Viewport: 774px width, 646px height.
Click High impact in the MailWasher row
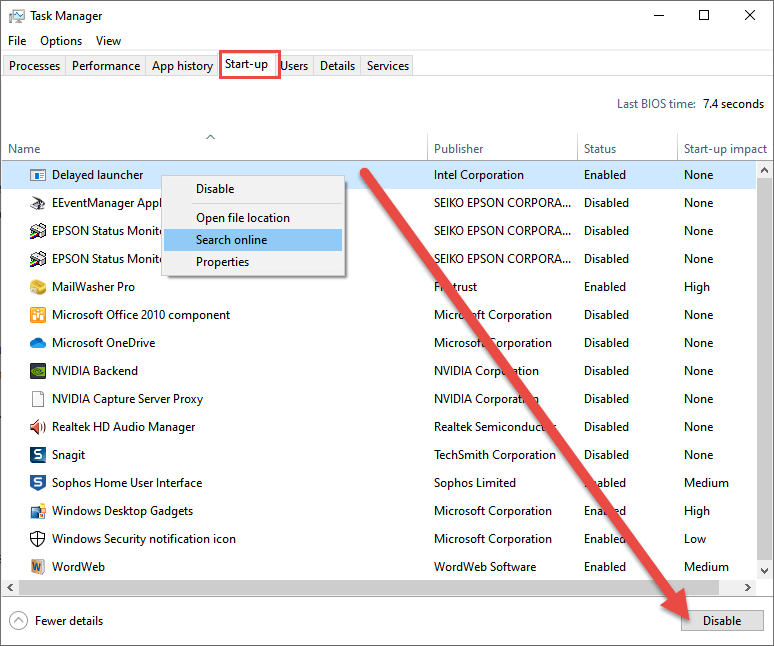coord(697,287)
